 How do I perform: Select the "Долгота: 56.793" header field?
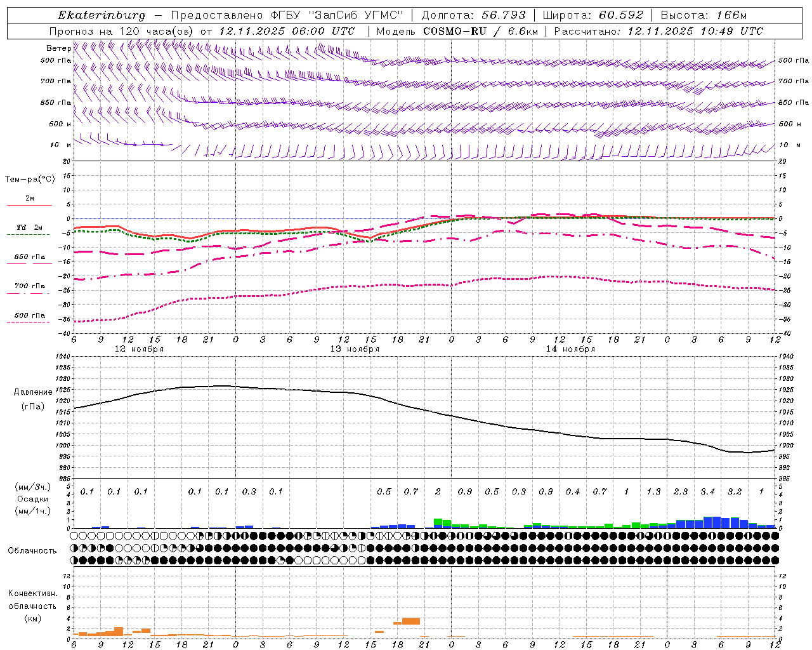474,15
